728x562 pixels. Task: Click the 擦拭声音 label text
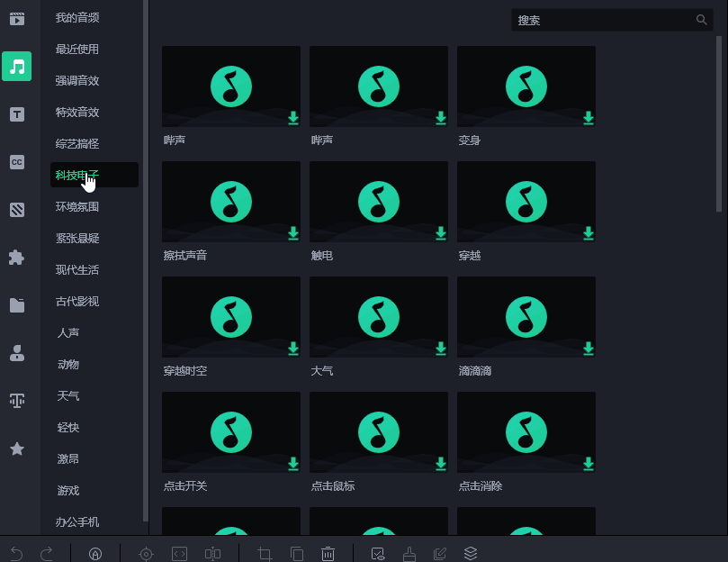[x=185, y=255]
